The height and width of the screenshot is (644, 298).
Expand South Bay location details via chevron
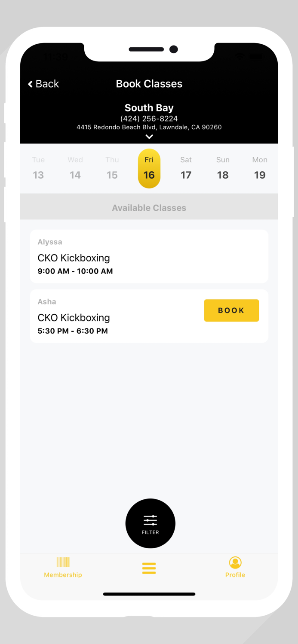pos(149,137)
